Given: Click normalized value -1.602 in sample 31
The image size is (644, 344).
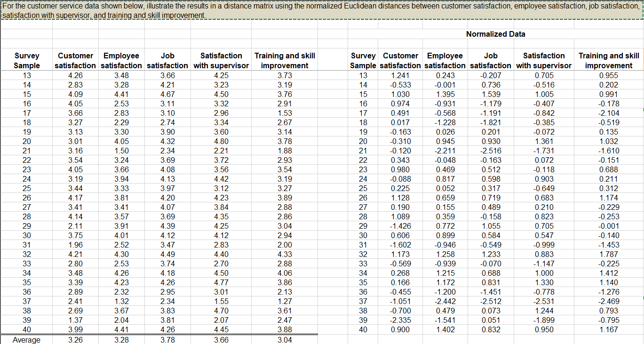Looking at the screenshot, I should [x=400, y=245].
